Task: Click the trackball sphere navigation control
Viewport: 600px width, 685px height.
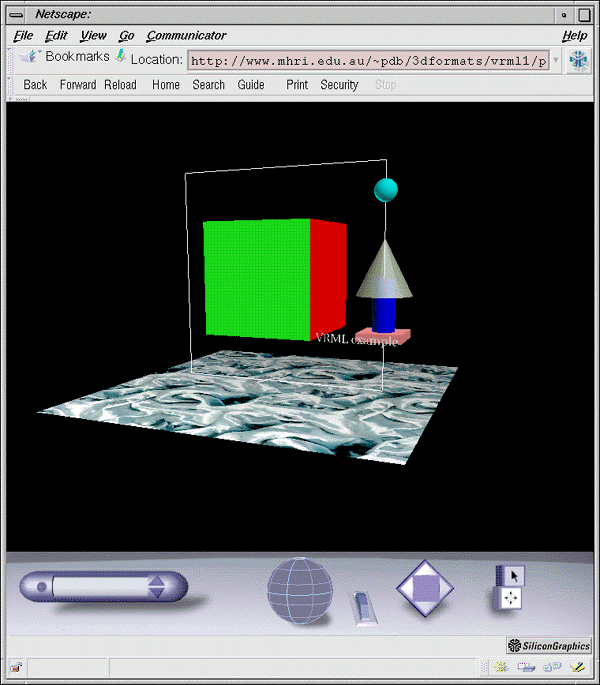Action: pyautogui.click(x=299, y=589)
